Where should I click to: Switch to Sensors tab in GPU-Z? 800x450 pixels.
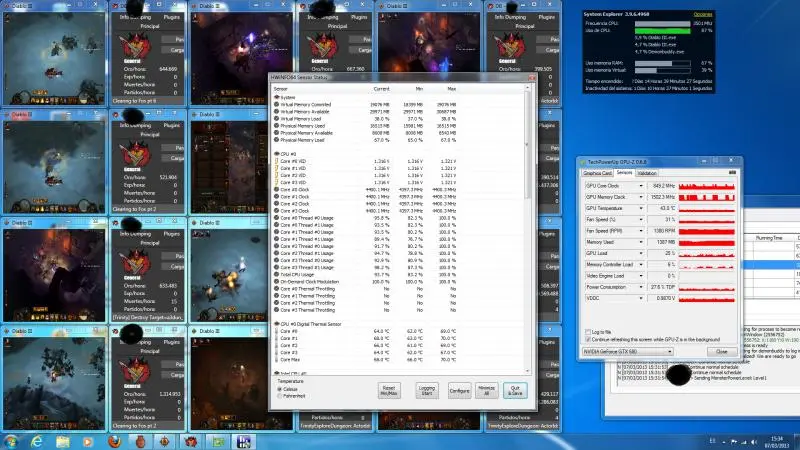[x=624, y=173]
